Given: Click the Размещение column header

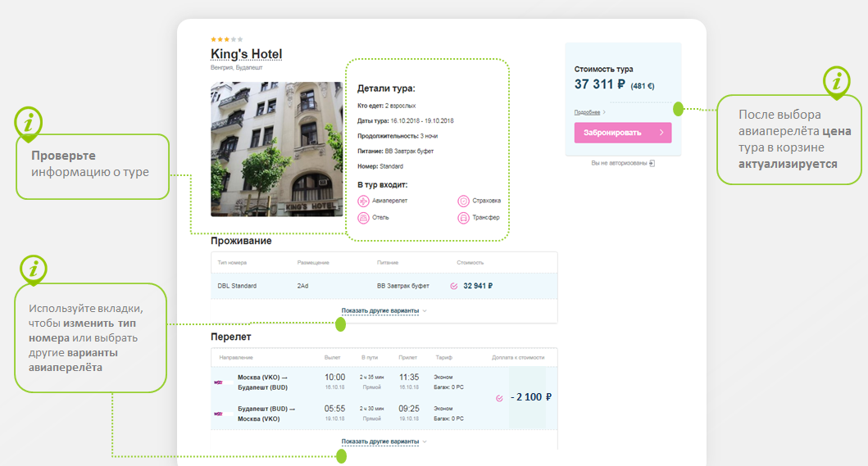Looking at the screenshot, I should pyautogui.click(x=313, y=263).
